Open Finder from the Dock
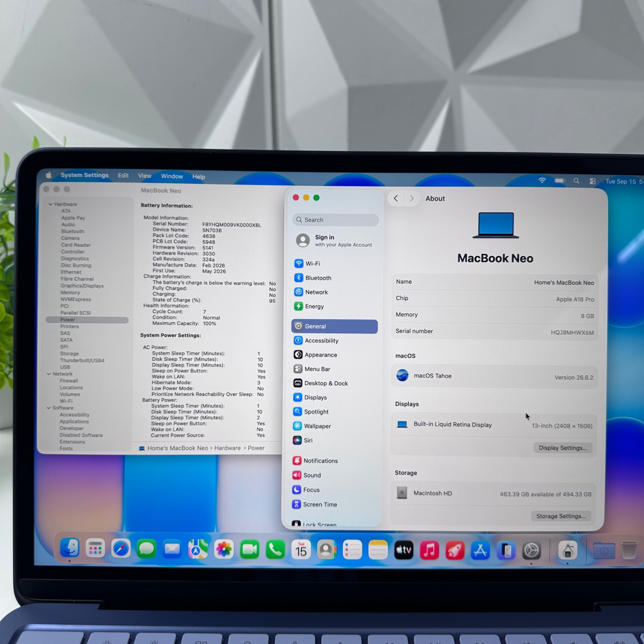 coord(70,548)
